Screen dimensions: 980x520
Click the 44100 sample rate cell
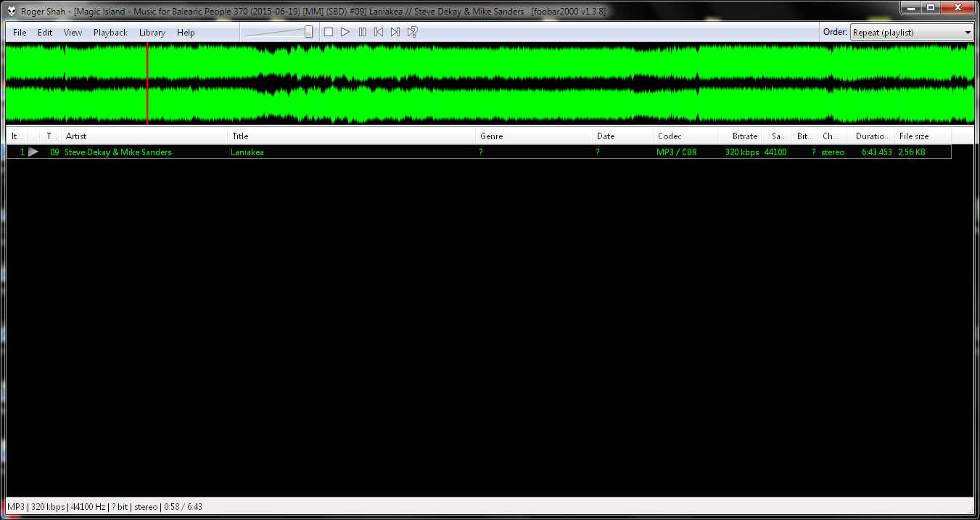coord(775,152)
